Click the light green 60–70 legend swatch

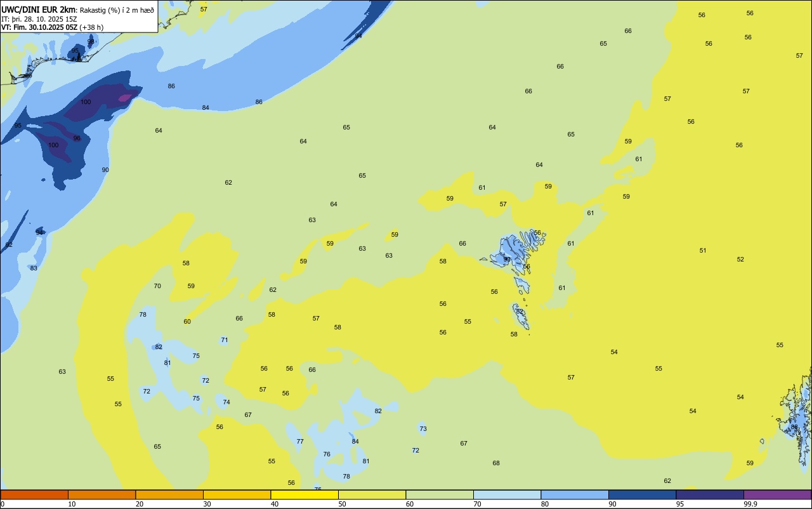click(440, 494)
